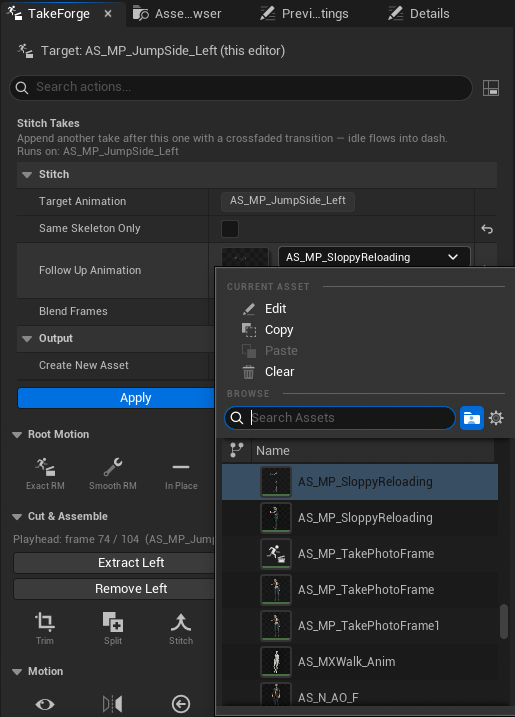Select the Trim tool
515x717 pixels.
[x=45, y=629]
